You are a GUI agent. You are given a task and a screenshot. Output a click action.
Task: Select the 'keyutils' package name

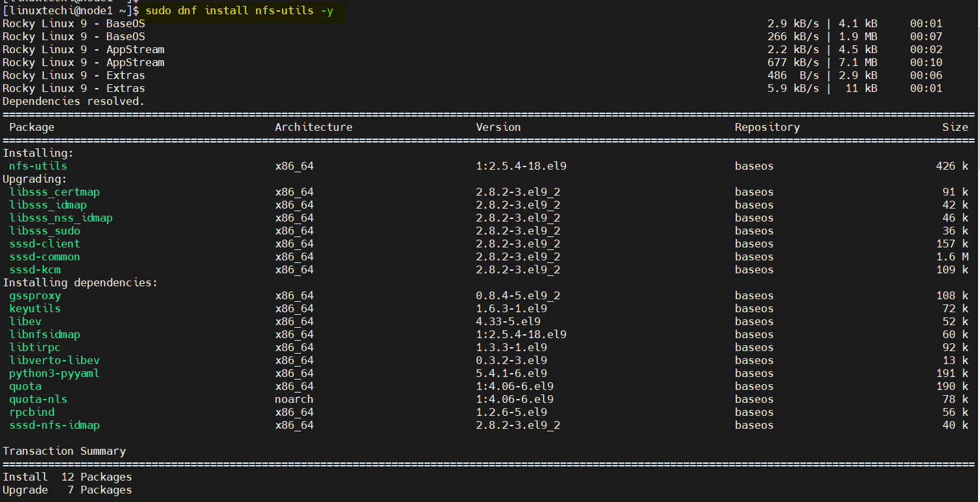pos(35,309)
